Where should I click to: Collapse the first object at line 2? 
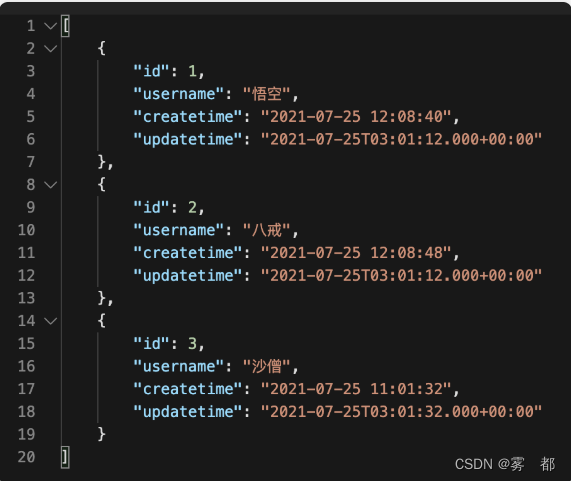(x=51, y=48)
